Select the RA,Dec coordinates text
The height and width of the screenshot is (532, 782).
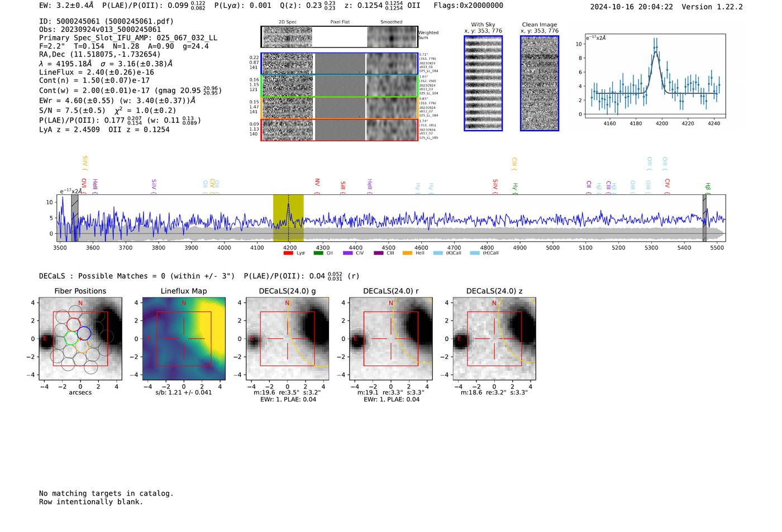[x=99, y=54]
